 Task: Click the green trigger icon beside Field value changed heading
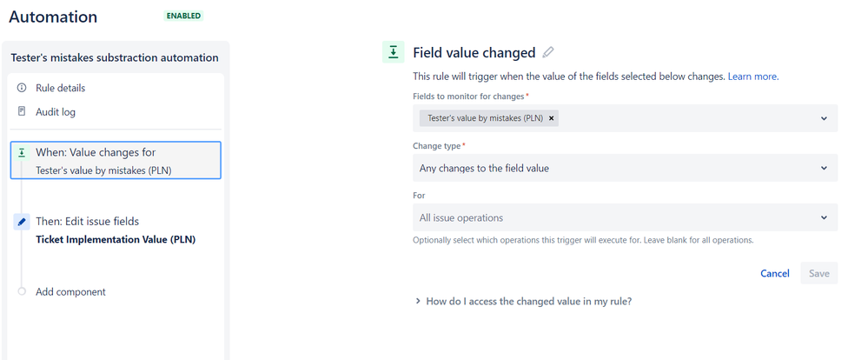pos(393,52)
